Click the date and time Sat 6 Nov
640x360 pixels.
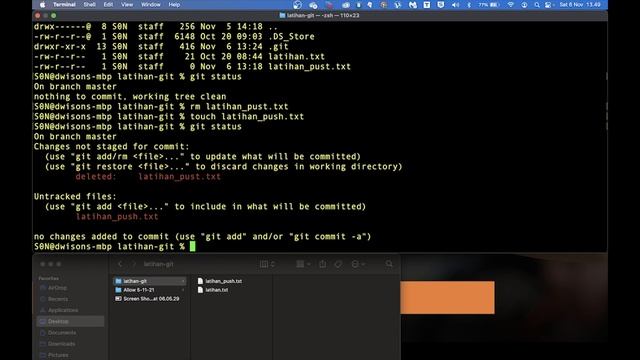[580, 5]
